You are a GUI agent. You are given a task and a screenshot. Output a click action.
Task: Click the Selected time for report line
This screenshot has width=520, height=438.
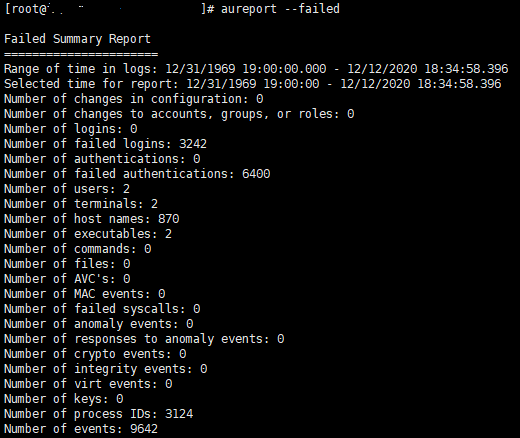253,84
